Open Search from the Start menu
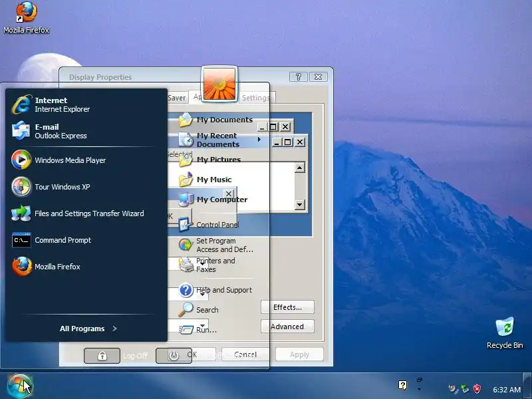This screenshot has width=532, height=399. [198, 310]
